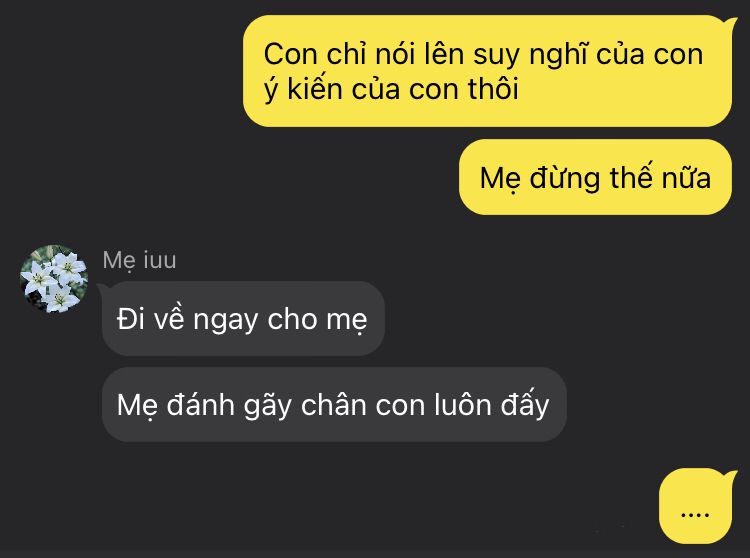Viewport: 750px width, 558px height.
Task: Tap the sender name Mẹ iuu
Action: (139, 261)
